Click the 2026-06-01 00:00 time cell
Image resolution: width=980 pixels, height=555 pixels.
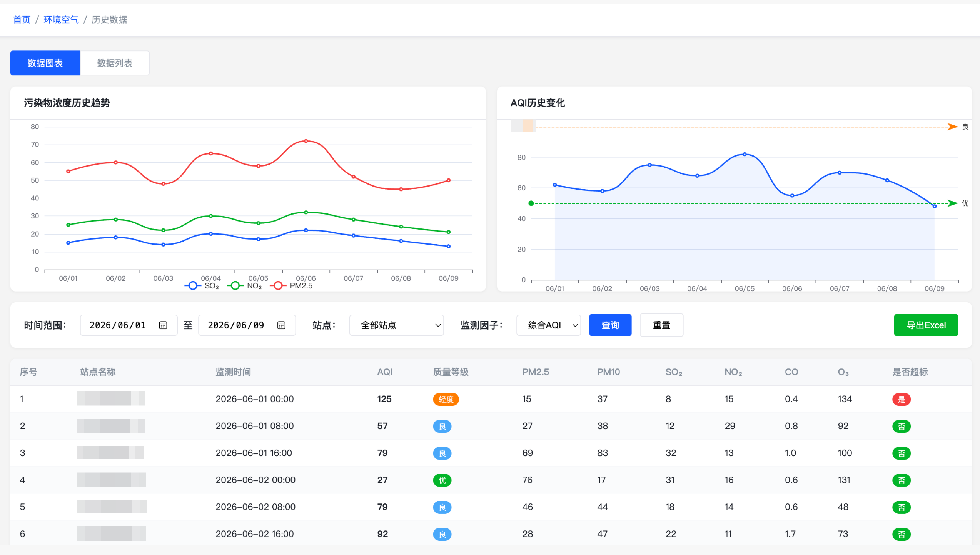click(255, 399)
